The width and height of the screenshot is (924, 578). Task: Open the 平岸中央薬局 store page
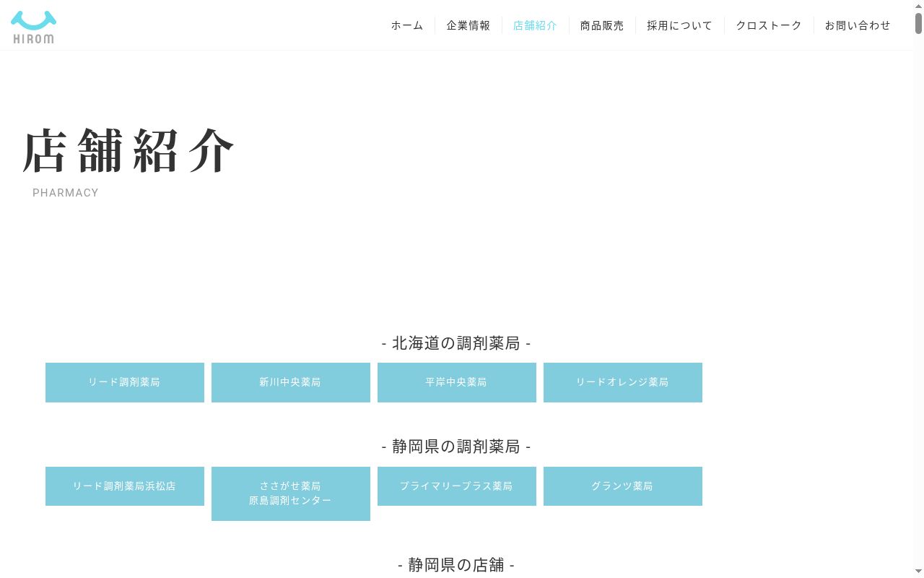(457, 382)
